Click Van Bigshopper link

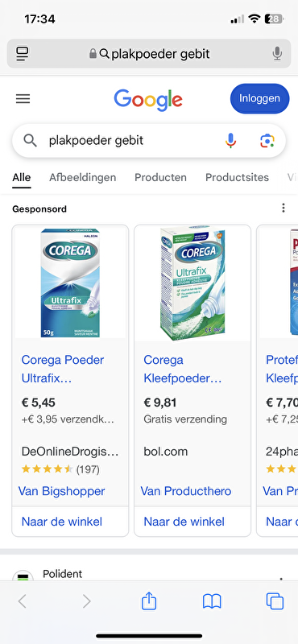tap(62, 491)
